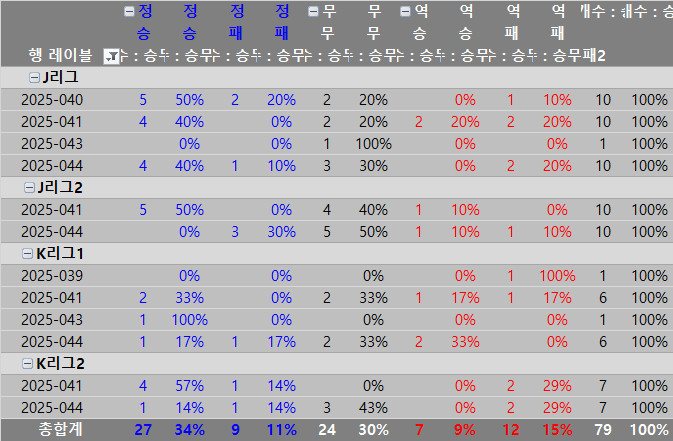Collapse the J리그2 row group
Image resolution: width=673 pixels, height=441 pixels.
pyautogui.click(x=29, y=188)
